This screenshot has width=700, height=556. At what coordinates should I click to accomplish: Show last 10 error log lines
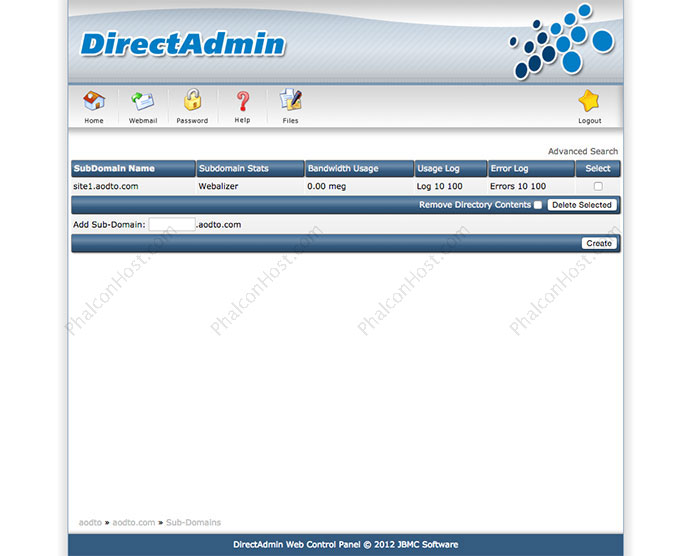tap(523, 186)
